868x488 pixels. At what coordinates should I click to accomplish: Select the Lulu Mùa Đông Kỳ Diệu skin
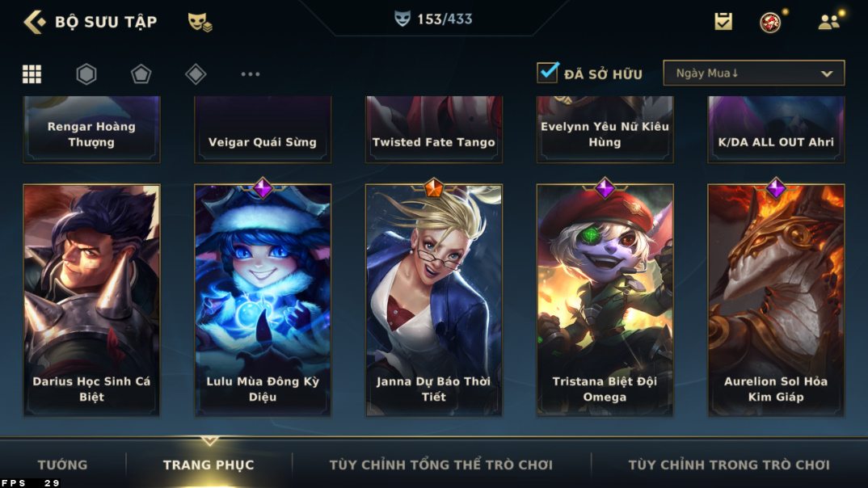coord(263,300)
